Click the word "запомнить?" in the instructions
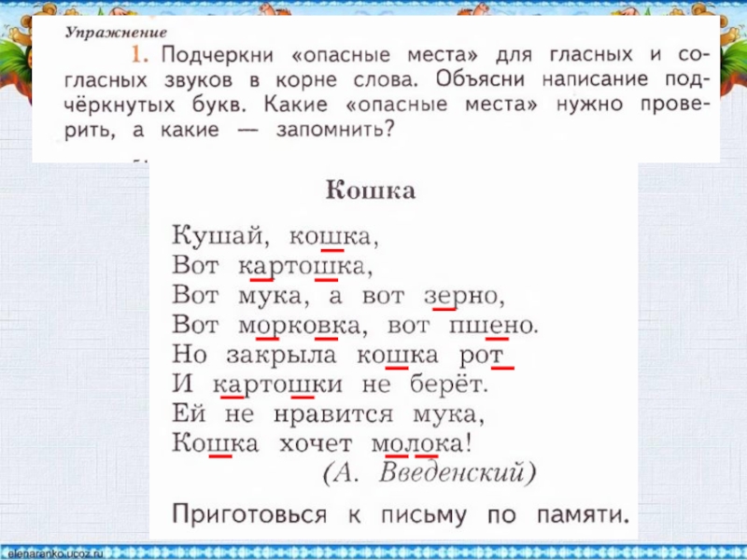Image resolution: width=747 pixels, height=560 pixels. [x=331, y=131]
